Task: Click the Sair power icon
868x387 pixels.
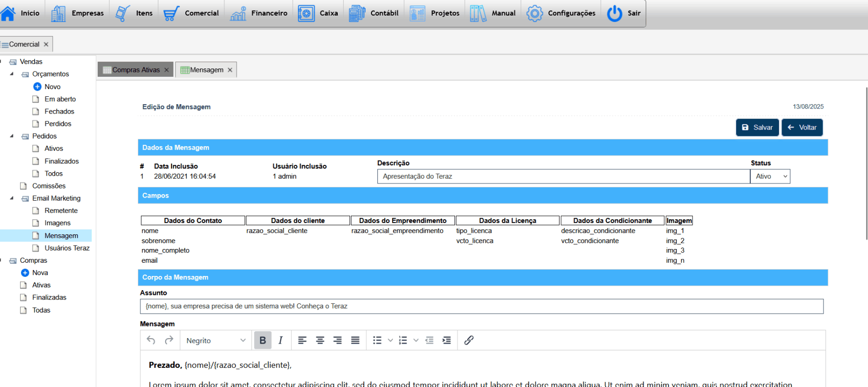Action: (614, 13)
